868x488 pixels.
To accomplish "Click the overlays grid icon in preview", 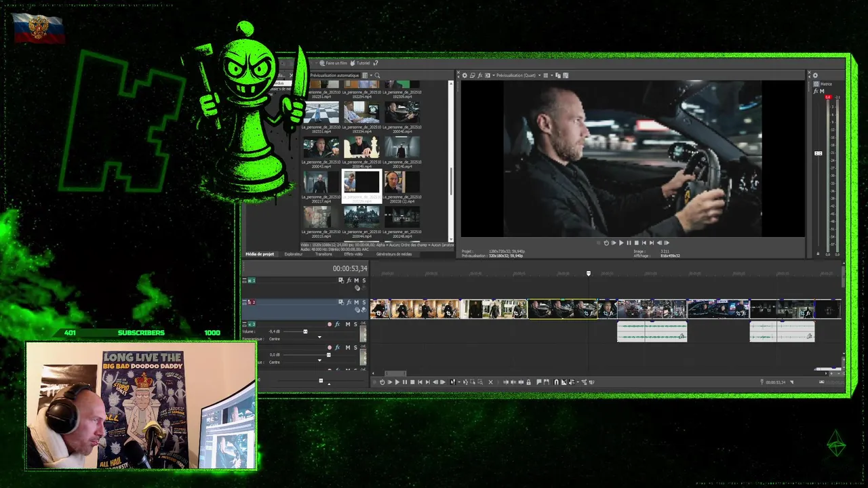I will click(546, 75).
